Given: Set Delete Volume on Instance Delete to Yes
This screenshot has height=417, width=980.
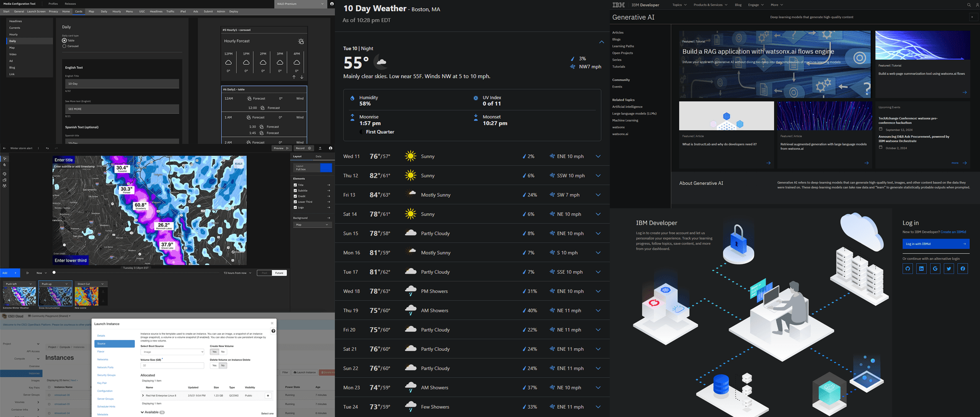Looking at the screenshot, I should (x=214, y=365).
